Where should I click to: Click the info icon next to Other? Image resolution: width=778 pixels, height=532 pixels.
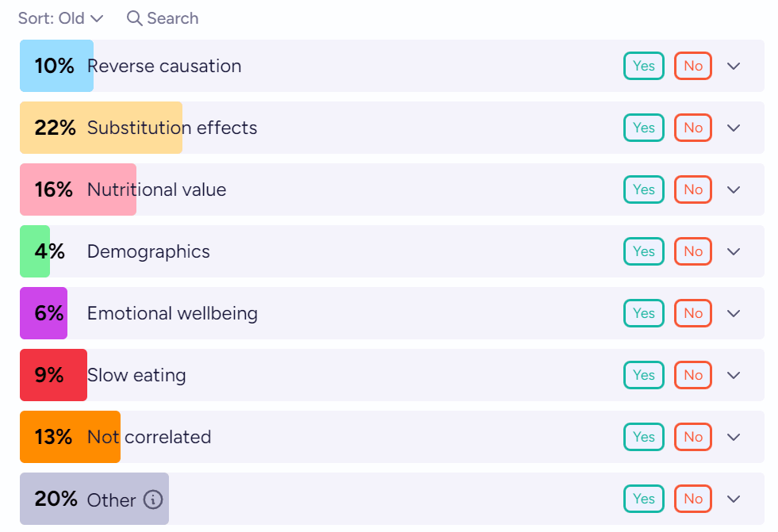[x=153, y=499]
